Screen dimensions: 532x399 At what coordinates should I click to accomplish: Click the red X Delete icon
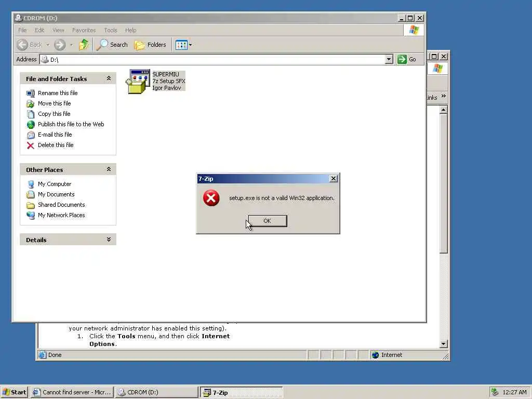pyautogui.click(x=31, y=145)
